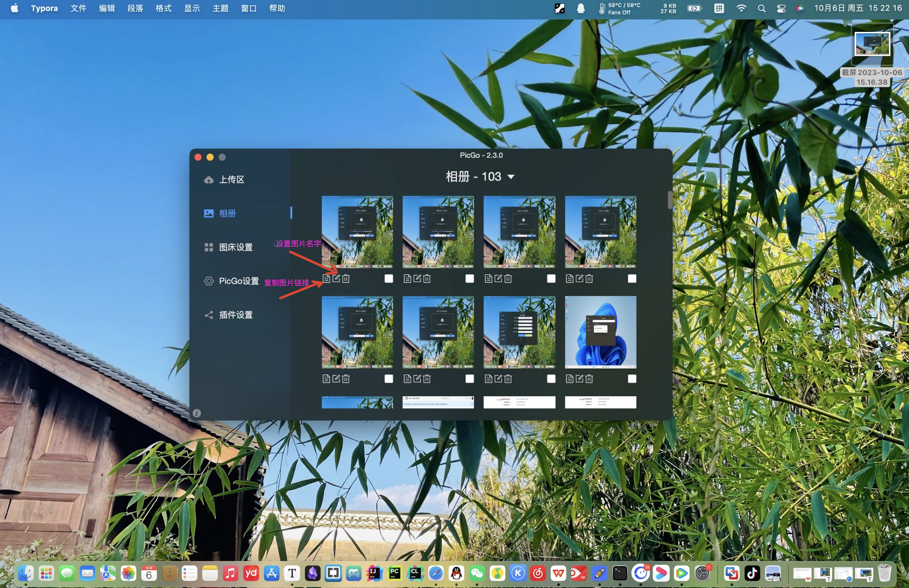Tick checkbox of third image in first row
The image size is (909, 588).
tap(551, 279)
